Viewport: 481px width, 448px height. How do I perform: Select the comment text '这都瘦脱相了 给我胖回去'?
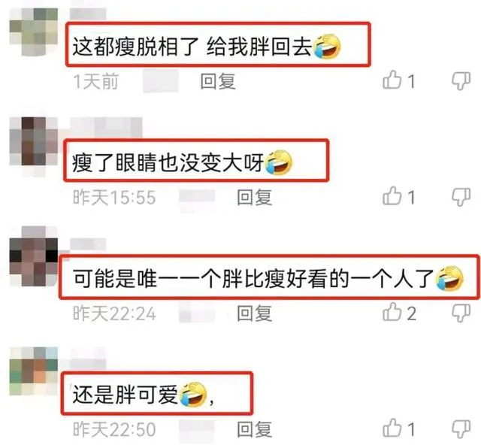click(192, 47)
